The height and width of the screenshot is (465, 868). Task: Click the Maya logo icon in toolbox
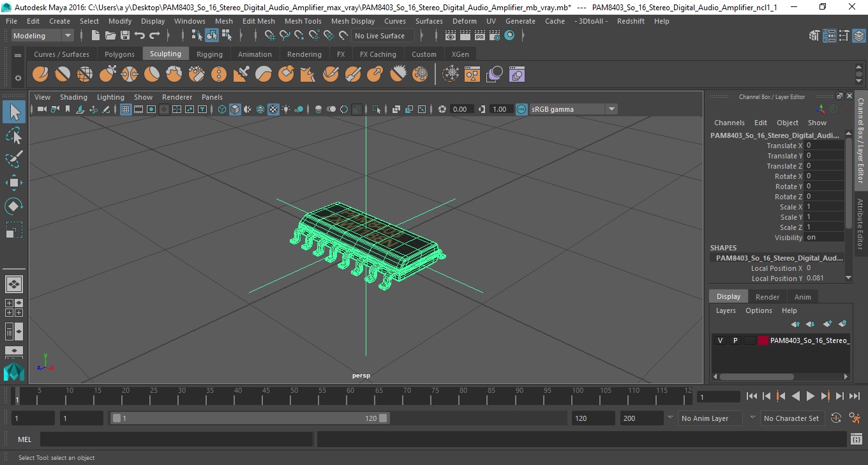pos(14,372)
